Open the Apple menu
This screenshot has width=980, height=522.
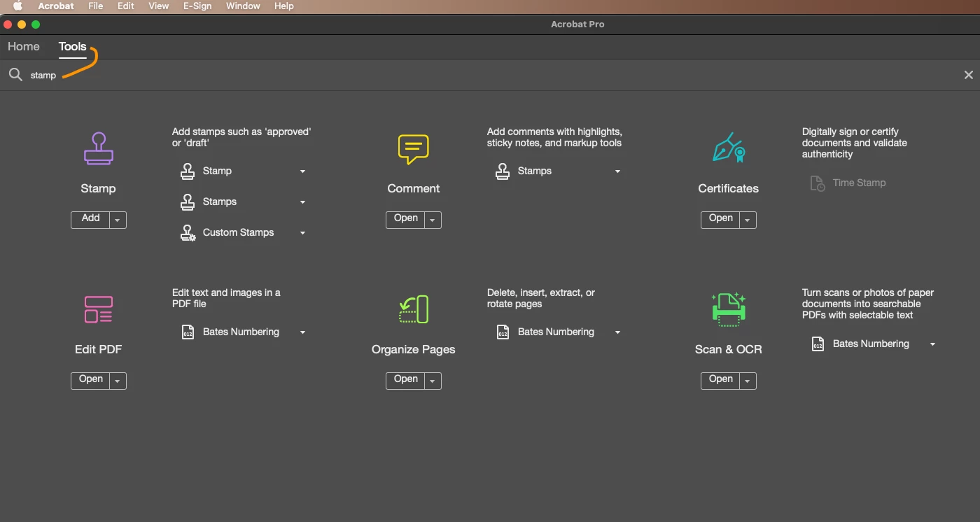tap(17, 6)
